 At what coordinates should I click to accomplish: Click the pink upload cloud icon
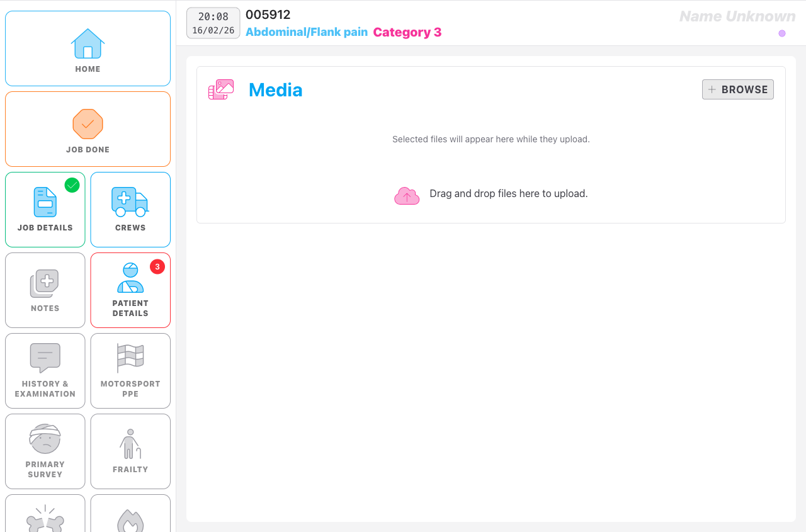[406, 195]
